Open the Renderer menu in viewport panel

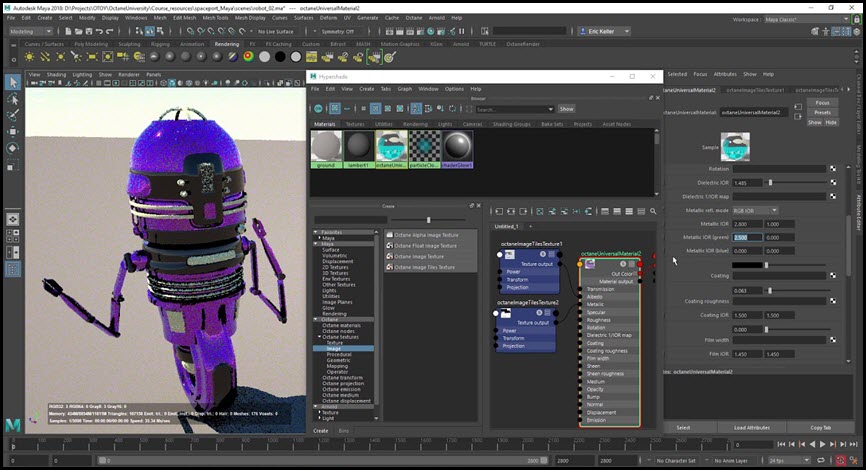(129, 74)
